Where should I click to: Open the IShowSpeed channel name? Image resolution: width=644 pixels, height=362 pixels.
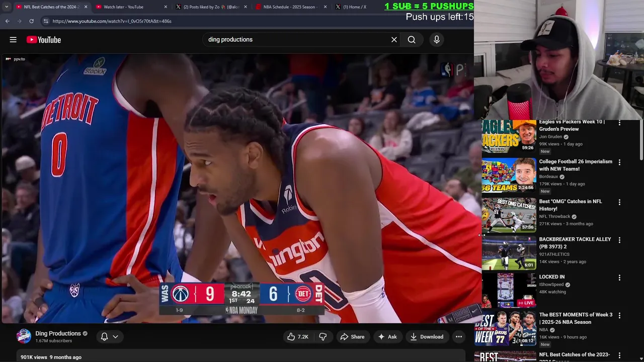click(x=551, y=285)
